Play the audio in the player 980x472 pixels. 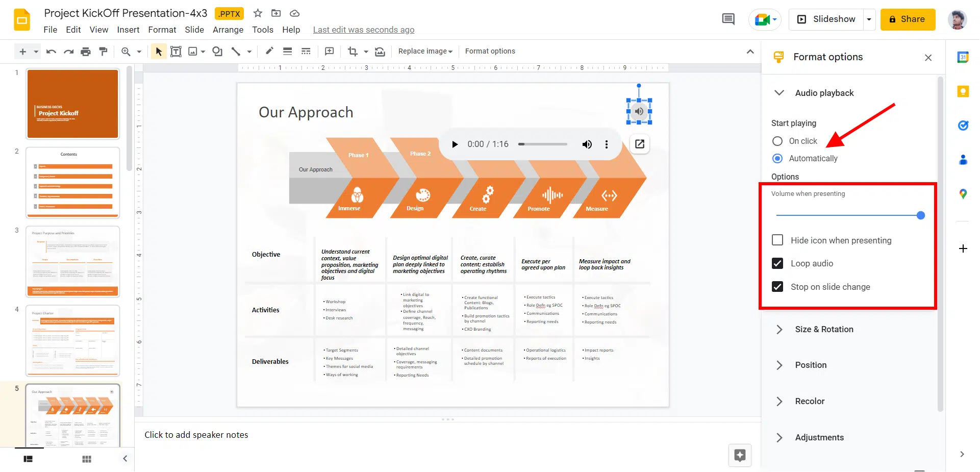coord(455,144)
